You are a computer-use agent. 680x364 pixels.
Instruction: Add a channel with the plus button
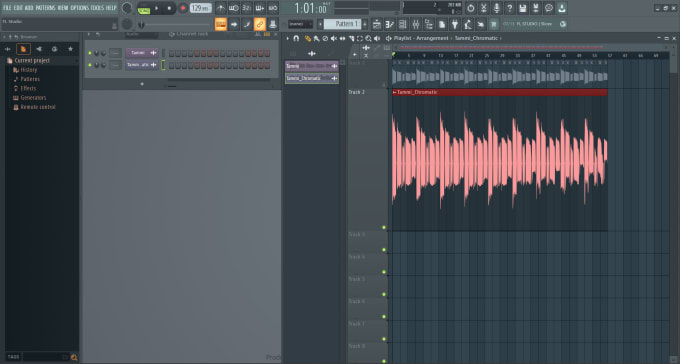pyautogui.click(x=142, y=84)
